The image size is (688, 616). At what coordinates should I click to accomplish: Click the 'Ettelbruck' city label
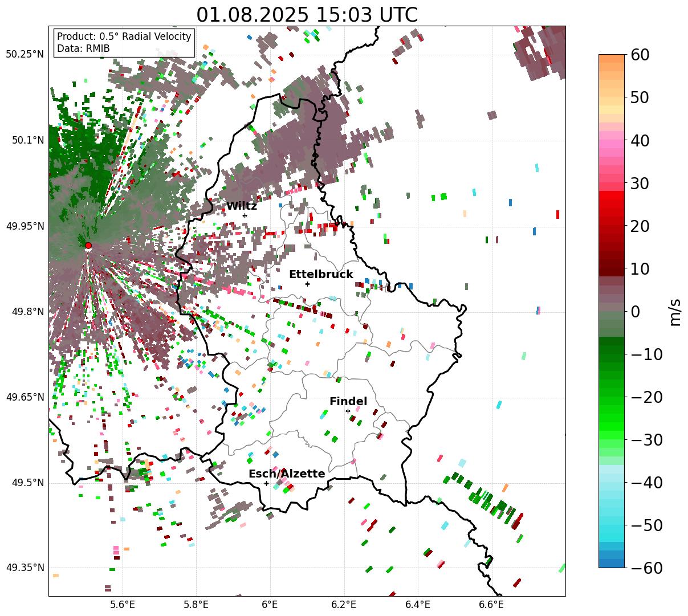tap(321, 275)
